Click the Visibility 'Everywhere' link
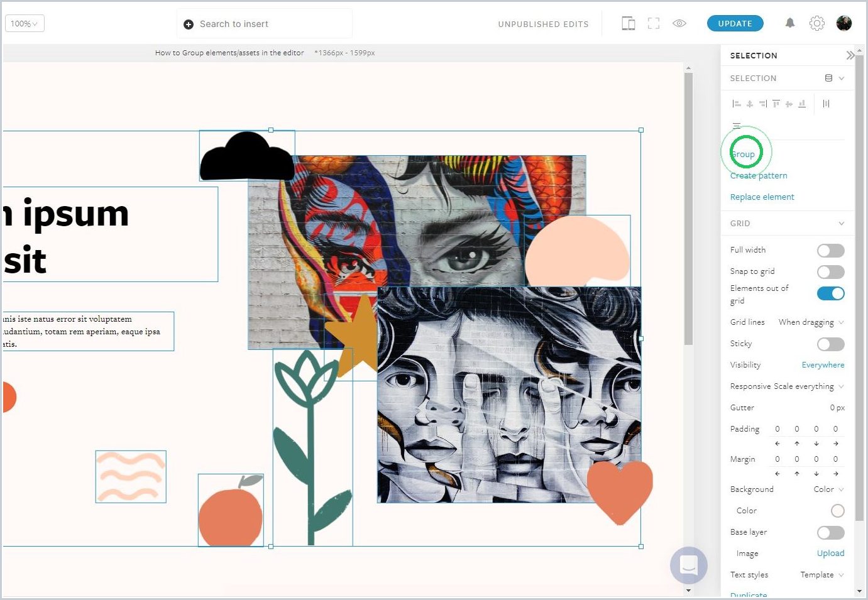This screenshot has width=868, height=600. (x=823, y=365)
